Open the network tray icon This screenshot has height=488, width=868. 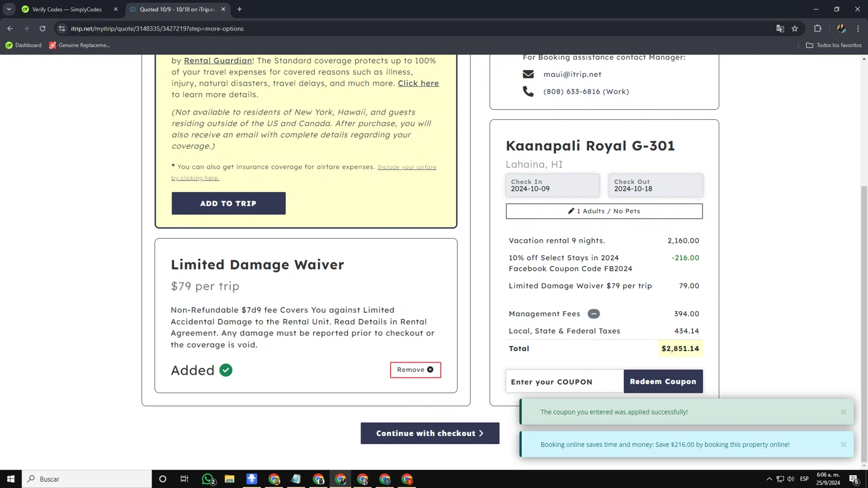click(780, 479)
